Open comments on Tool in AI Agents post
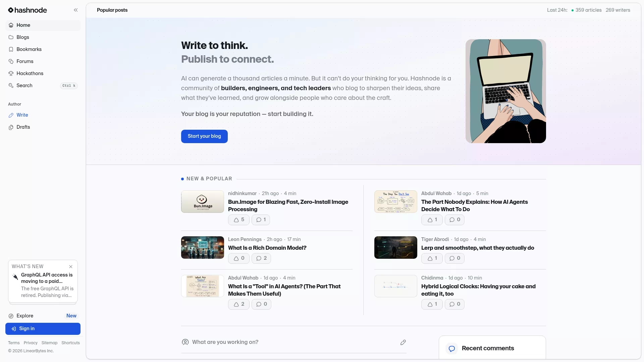This screenshot has height=362, width=644. pyautogui.click(x=261, y=304)
